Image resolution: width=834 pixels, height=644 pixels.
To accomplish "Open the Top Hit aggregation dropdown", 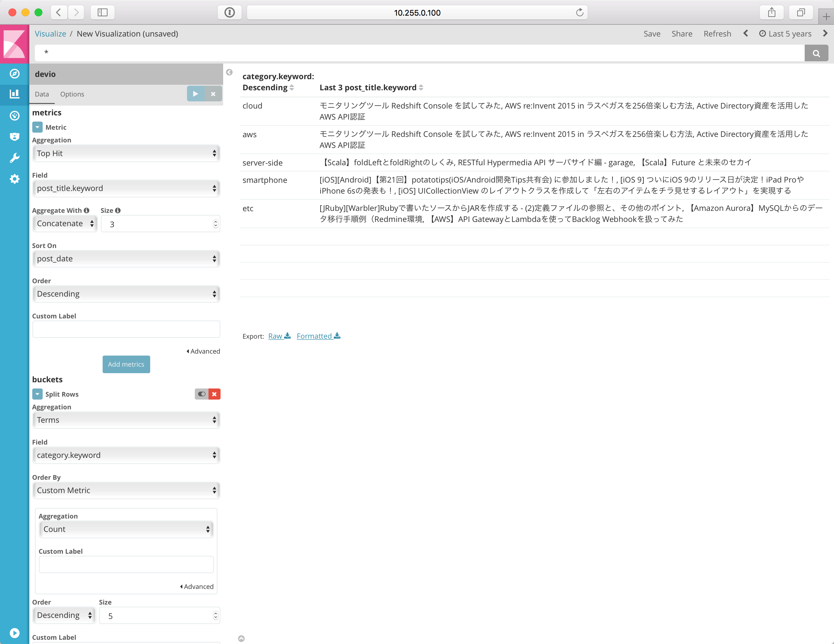I will [x=126, y=153].
